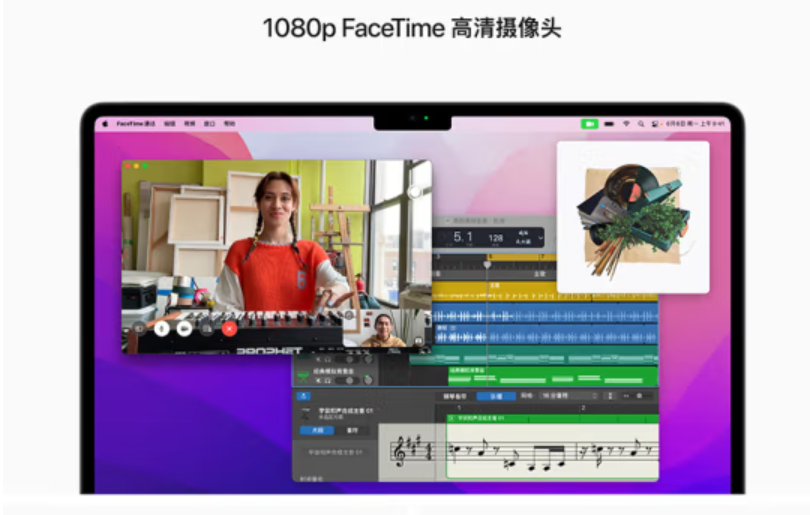This screenshot has width=810, height=515.
Task: Click the Apple logo menu
Action: click(x=104, y=124)
